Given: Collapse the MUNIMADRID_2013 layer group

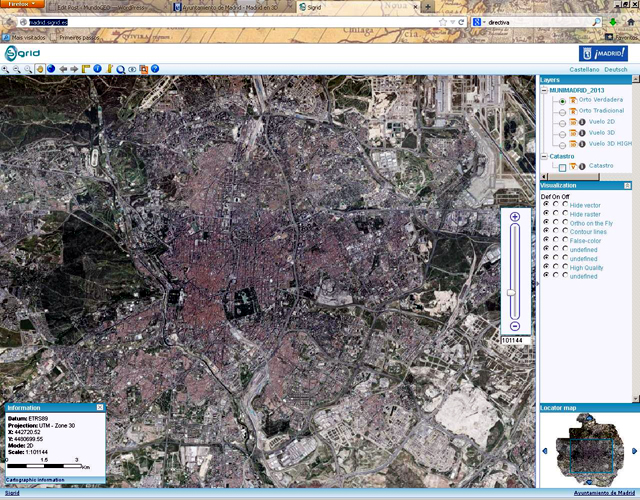Looking at the screenshot, I should tap(544, 90).
